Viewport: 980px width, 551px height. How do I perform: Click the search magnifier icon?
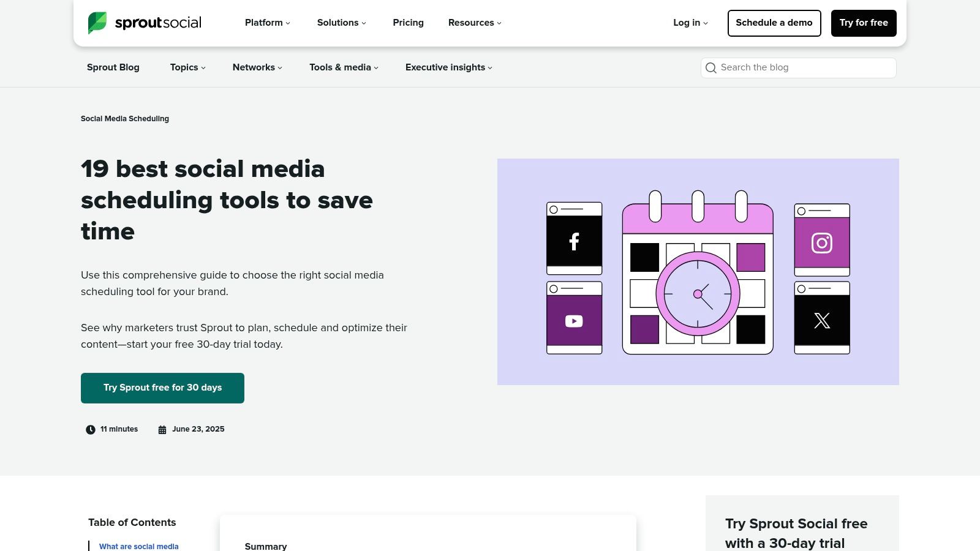(x=711, y=68)
